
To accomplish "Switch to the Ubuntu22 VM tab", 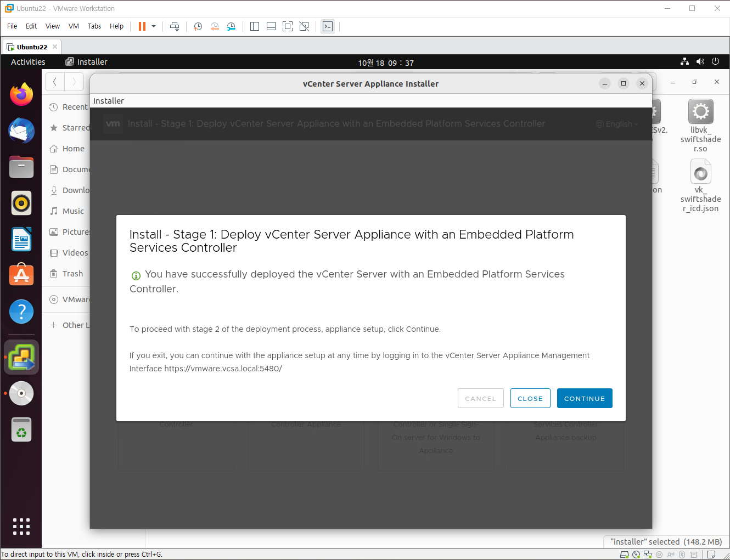I will click(x=32, y=47).
